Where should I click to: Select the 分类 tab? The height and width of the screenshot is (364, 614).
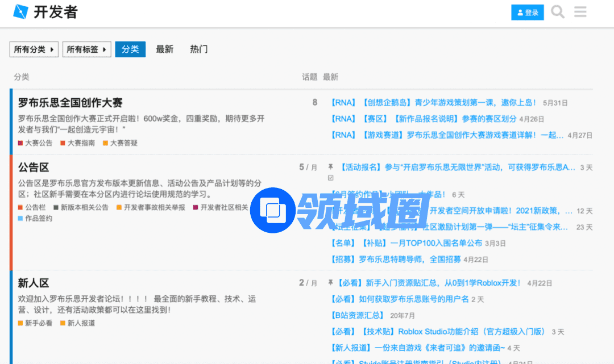(130, 49)
